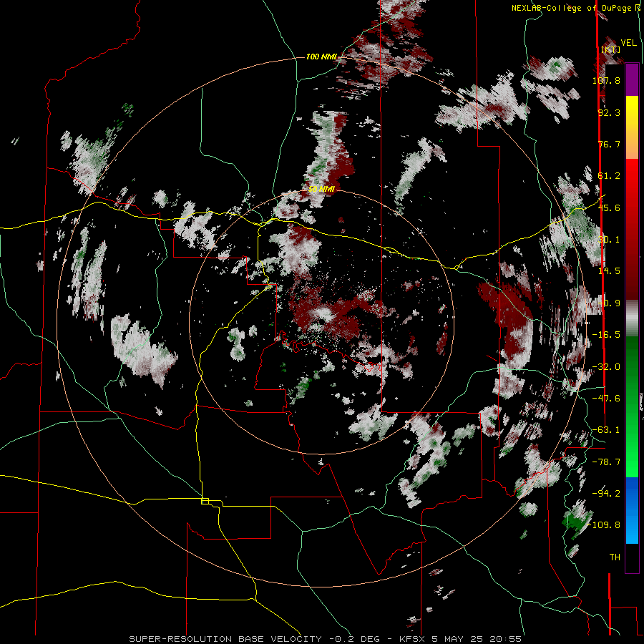Click the SUPER-RESOLUTION BASE VELOCITY caption
The image size is (644, 644).
point(227,639)
